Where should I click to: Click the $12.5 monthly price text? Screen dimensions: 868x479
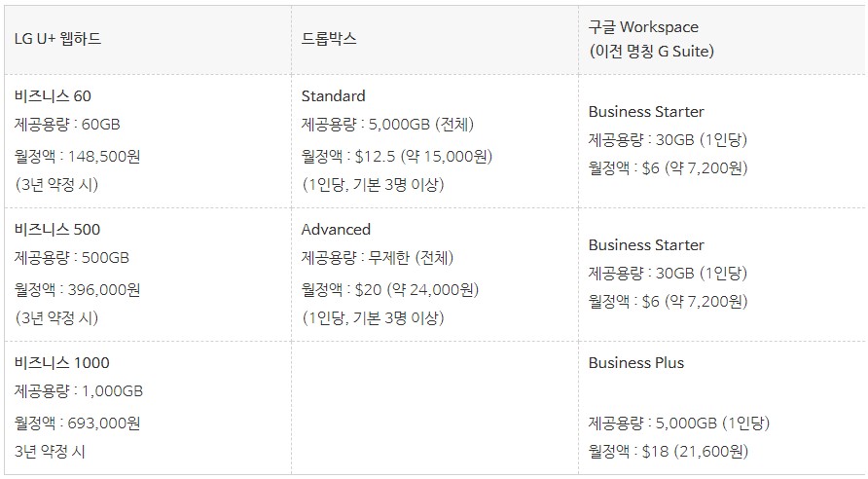(375, 156)
